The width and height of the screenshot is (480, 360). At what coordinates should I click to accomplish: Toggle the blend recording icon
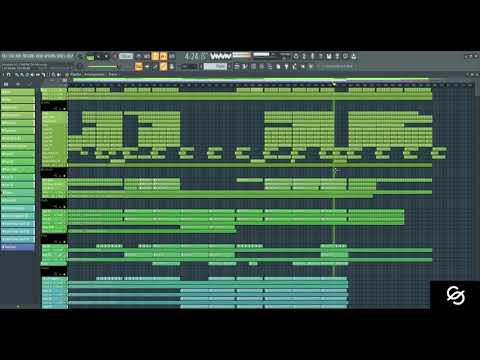coord(163,56)
